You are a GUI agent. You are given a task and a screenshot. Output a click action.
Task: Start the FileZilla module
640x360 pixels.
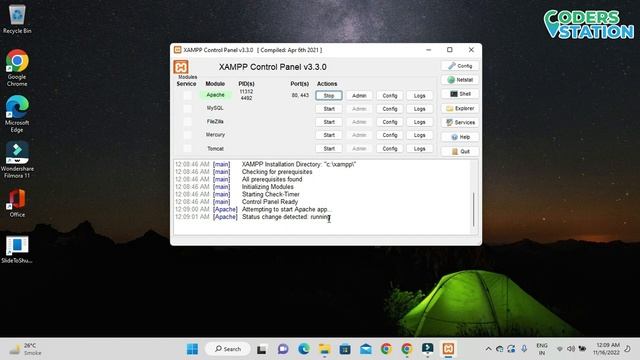pos(329,122)
